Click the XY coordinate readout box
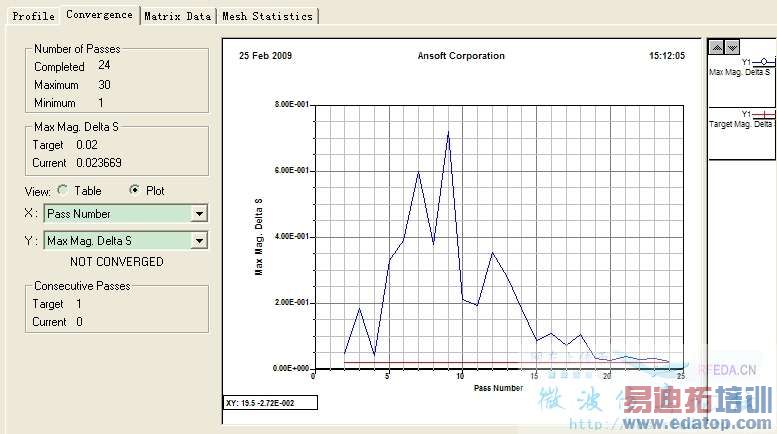The image size is (777, 434). [x=270, y=403]
